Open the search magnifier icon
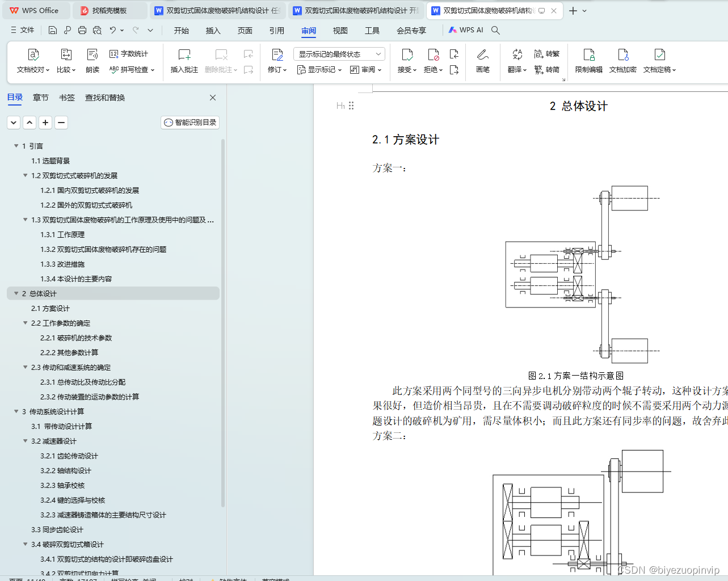Image resolution: width=728 pixels, height=581 pixels. pos(495,30)
